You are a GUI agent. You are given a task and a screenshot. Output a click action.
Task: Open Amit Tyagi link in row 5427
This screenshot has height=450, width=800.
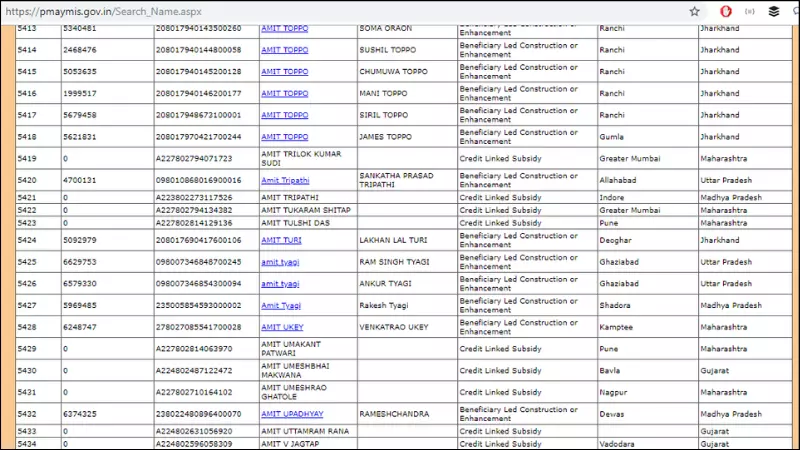click(x=281, y=305)
